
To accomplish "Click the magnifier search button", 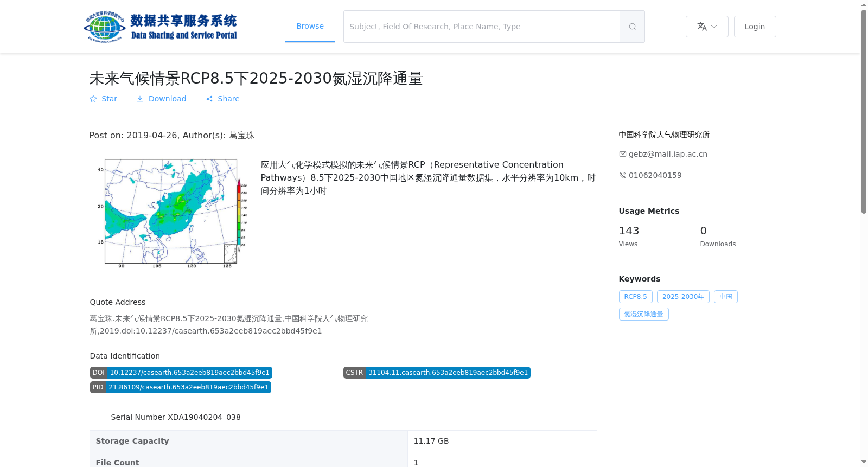I will [632, 27].
